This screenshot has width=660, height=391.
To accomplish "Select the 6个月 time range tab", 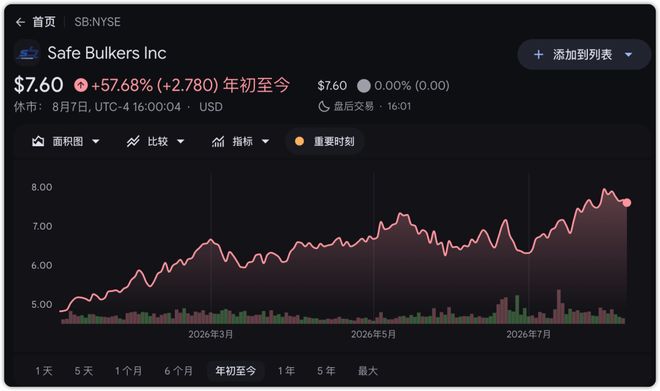I will (178, 371).
